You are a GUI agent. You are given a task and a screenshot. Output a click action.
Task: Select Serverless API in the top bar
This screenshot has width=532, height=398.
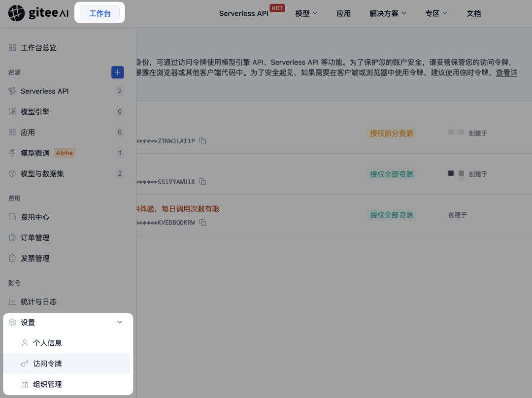[243, 13]
